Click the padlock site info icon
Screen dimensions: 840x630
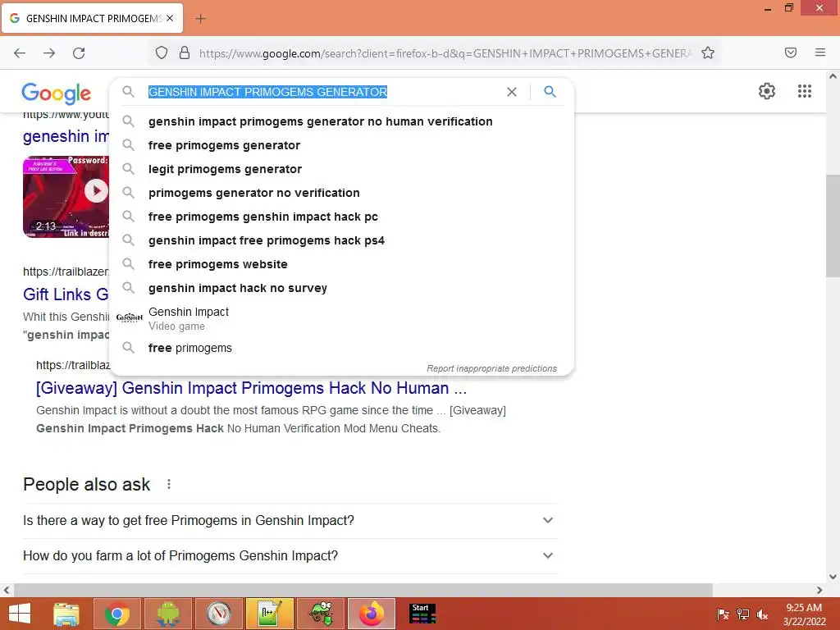pyautogui.click(x=185, y=52)
